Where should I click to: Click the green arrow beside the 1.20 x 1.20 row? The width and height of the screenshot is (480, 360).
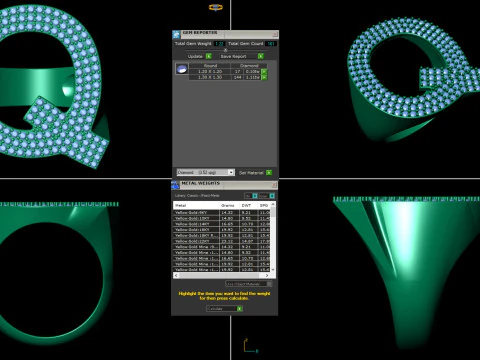264,71
